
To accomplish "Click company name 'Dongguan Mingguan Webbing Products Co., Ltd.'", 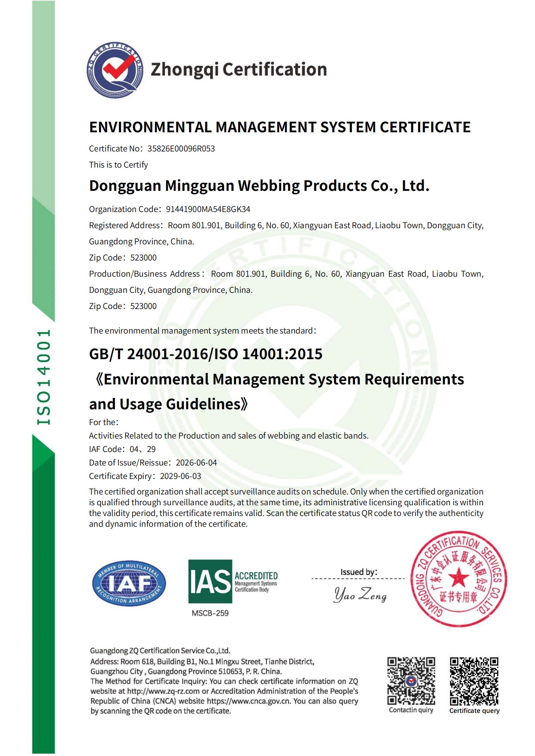I will (259, 186).
